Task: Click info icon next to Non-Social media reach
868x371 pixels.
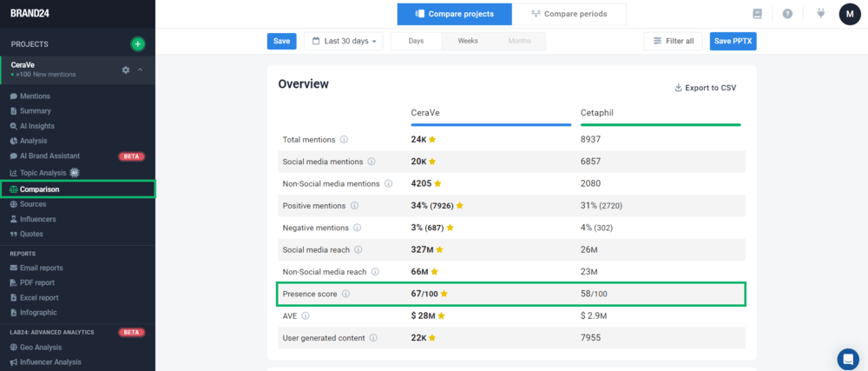Action: coord(375,272)
